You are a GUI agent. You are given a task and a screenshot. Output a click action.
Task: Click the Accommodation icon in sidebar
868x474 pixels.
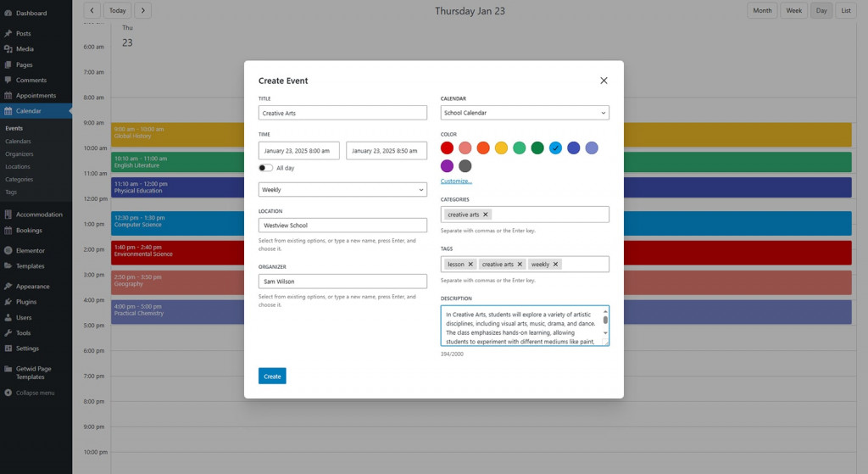point(8,215)
